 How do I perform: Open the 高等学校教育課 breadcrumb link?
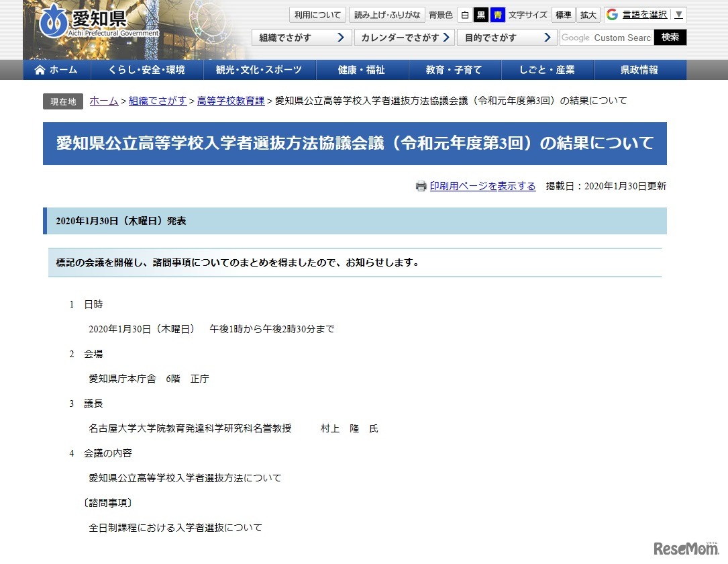(231, 101)
